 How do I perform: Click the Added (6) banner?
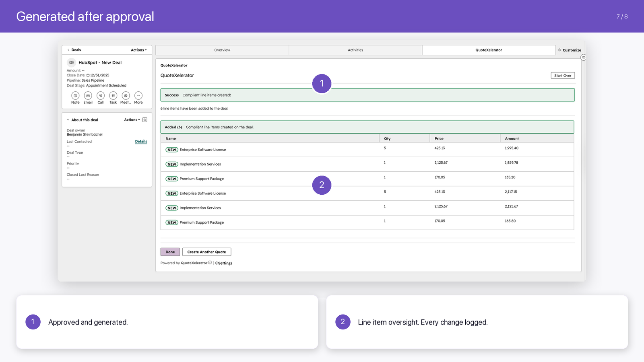[367, 127]
